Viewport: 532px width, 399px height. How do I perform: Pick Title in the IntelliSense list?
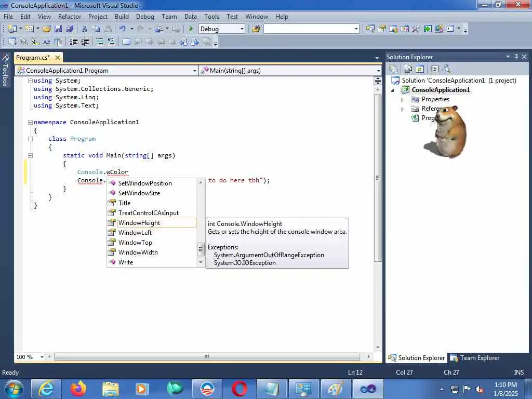tap(152, 203)
